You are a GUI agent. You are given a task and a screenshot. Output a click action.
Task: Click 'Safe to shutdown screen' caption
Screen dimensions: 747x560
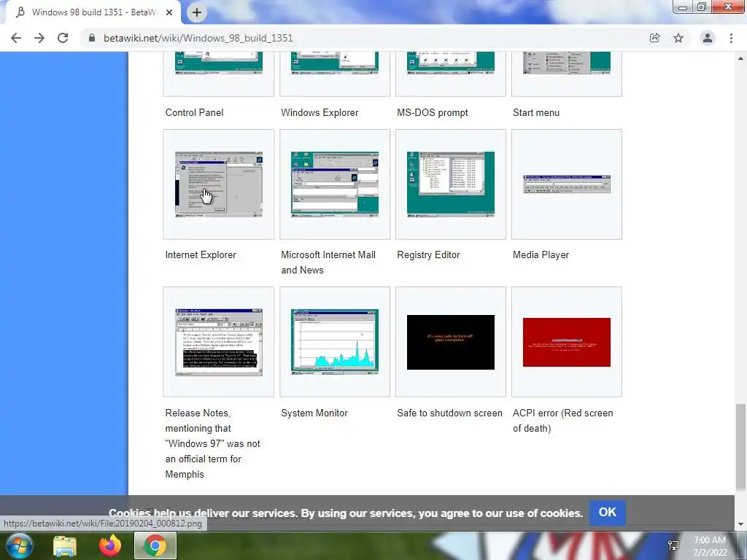tap(449, 413)
